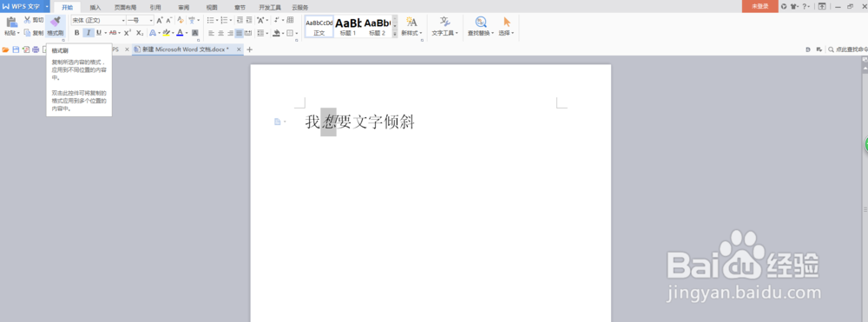Open the 选择 select dropdown
Viewport: 868px width, 322px height.
point(507,26)
